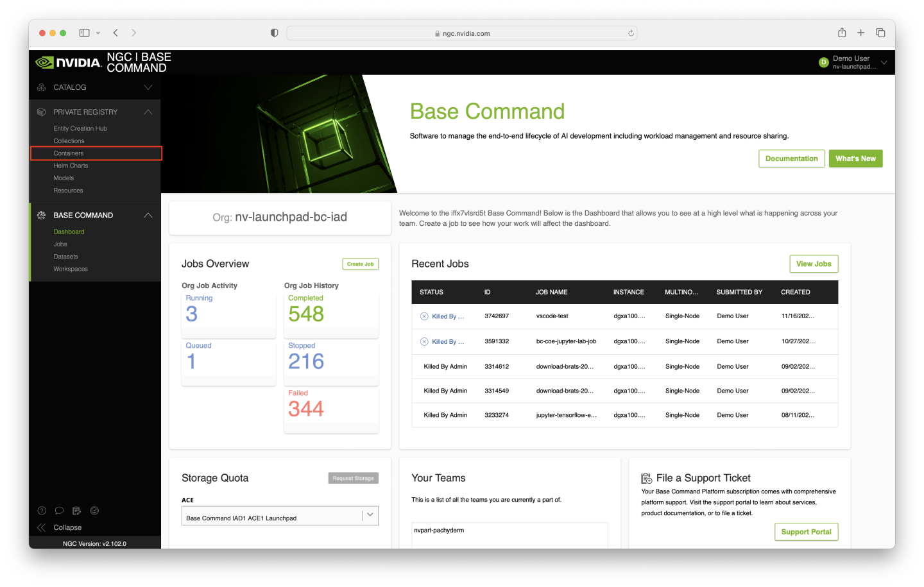924x587 pixels.
Task: Click the Base Command section gear icon
Action: point(42,215)
